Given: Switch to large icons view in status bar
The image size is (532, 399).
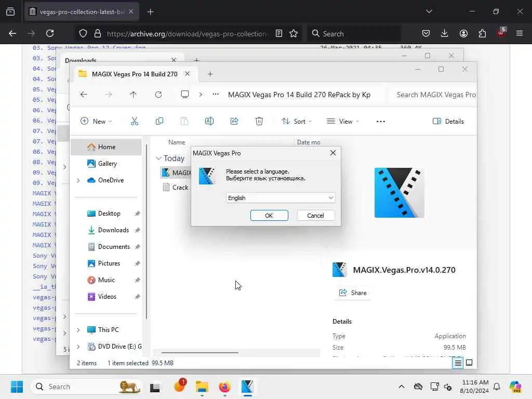Looking at the screenshot, I should coord(469,363).
